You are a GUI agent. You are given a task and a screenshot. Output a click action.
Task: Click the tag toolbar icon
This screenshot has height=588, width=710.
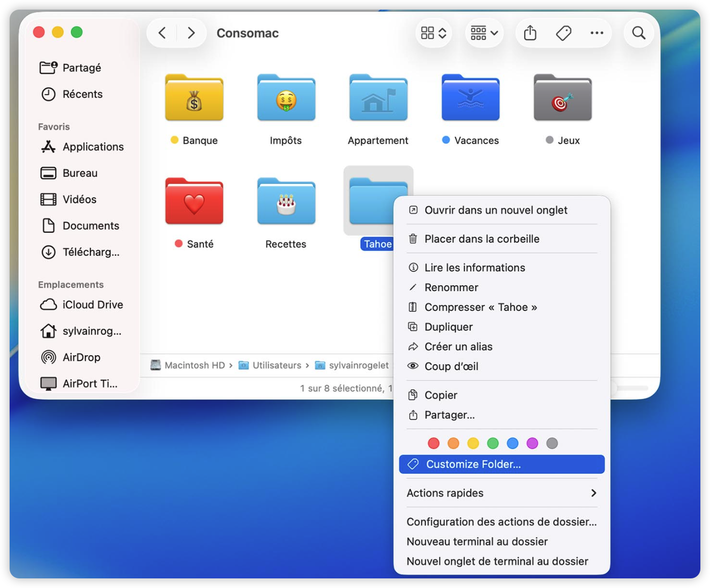tap(564, 33)
